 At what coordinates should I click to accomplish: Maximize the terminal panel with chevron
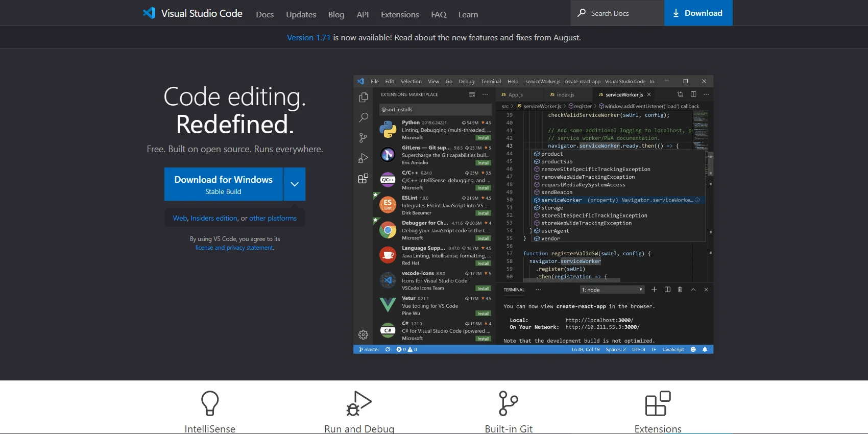693,290
